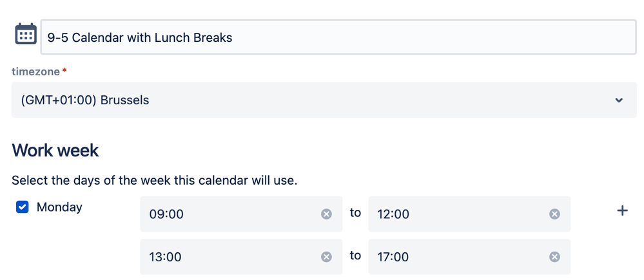Viewport: 644px width, 280px height.
Task: Open the 12:00 end time picker
Action: tap(469, 214)
